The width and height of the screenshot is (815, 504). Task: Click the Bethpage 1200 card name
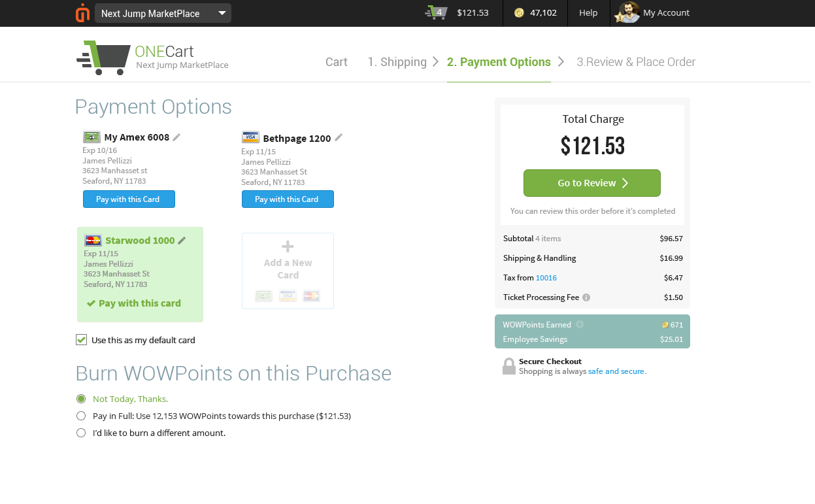297,139
